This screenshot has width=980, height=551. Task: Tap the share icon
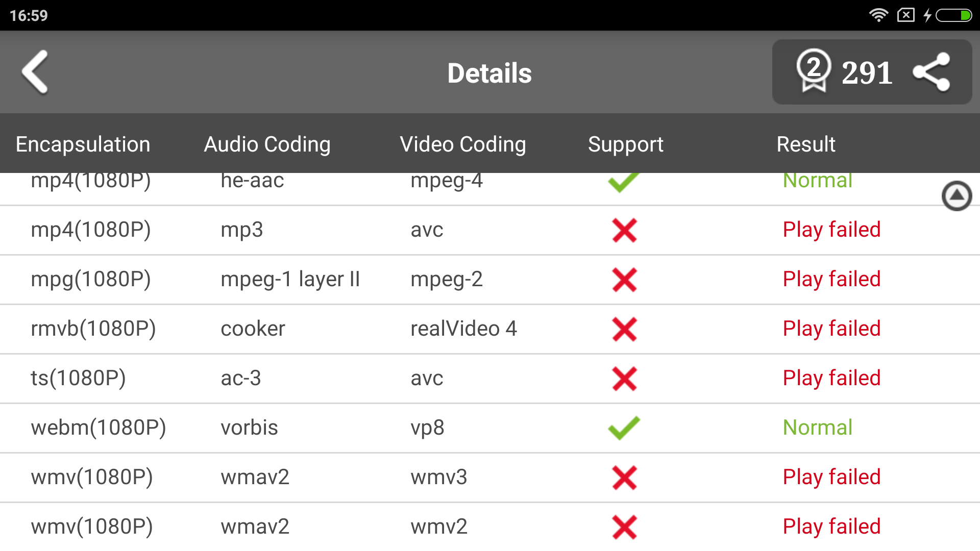tap(931, 72)
